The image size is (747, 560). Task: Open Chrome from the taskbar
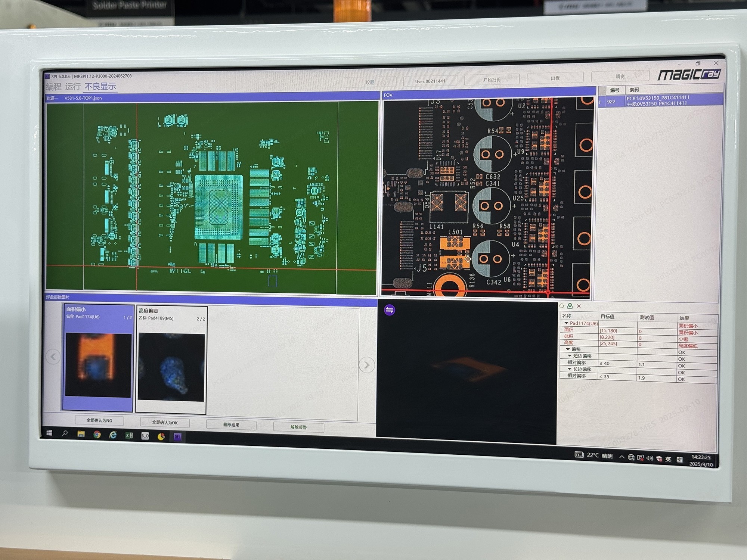[97, 434]
